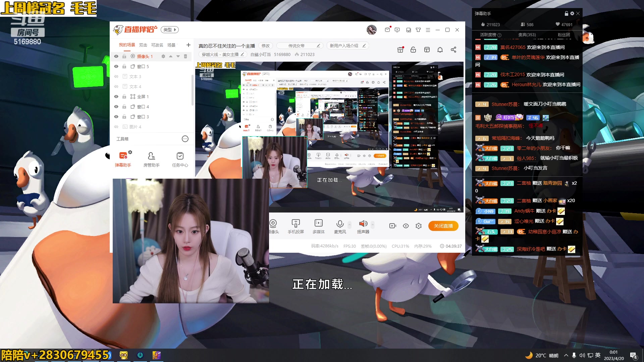Open the notification bell icon
Image resolution: width=644 pixels, height=362 pixels.
click(440, 50)
